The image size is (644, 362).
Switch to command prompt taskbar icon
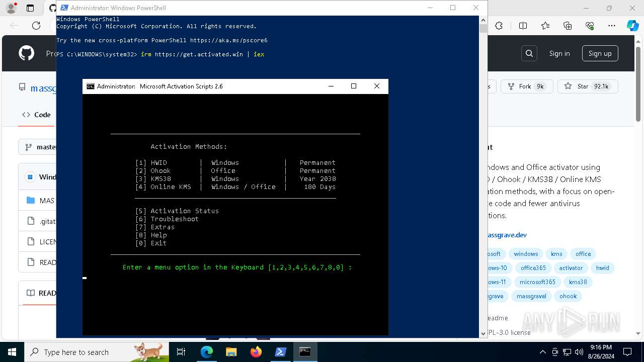point(305,352)
